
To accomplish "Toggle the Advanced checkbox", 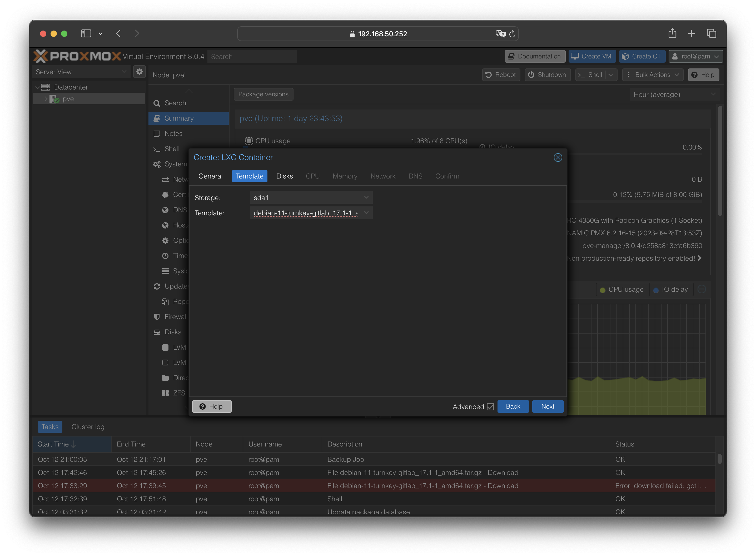I will click(x=490, y=406).
